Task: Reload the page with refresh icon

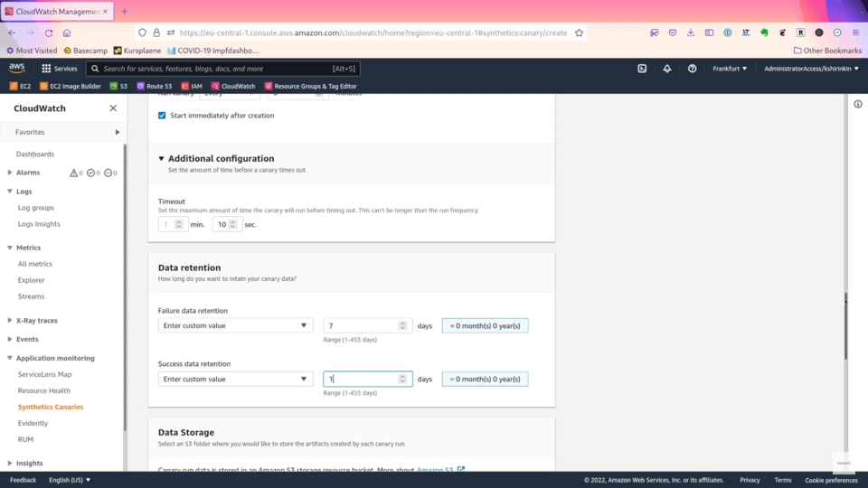Action: [49, 33]
